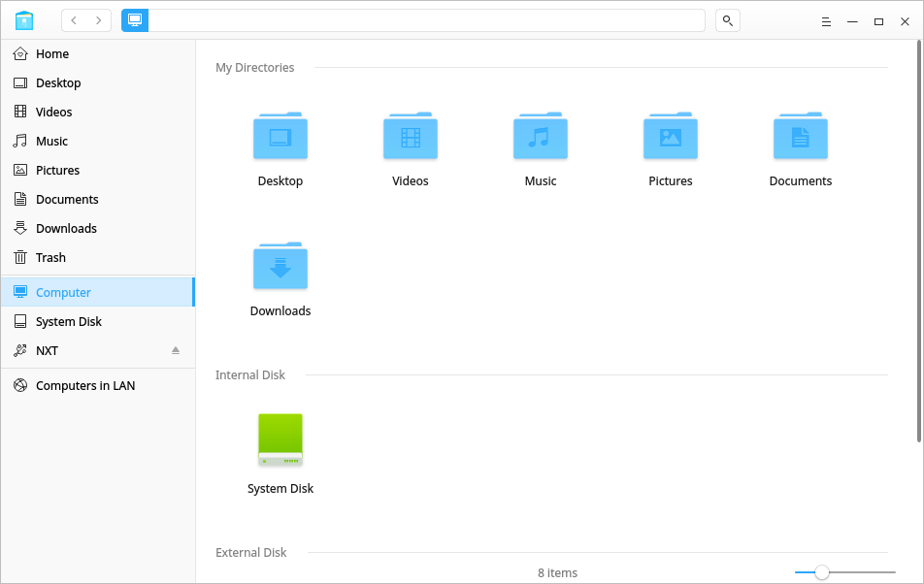Image resolution: width=924 pixels, height=584 pixels.
Task: Click the 8 items status text
Action: coord(557,572)
